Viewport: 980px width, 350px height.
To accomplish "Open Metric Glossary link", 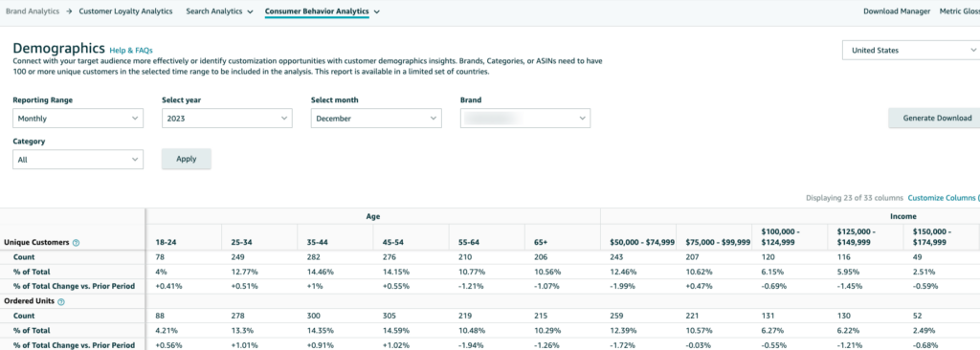I will 959,11.
